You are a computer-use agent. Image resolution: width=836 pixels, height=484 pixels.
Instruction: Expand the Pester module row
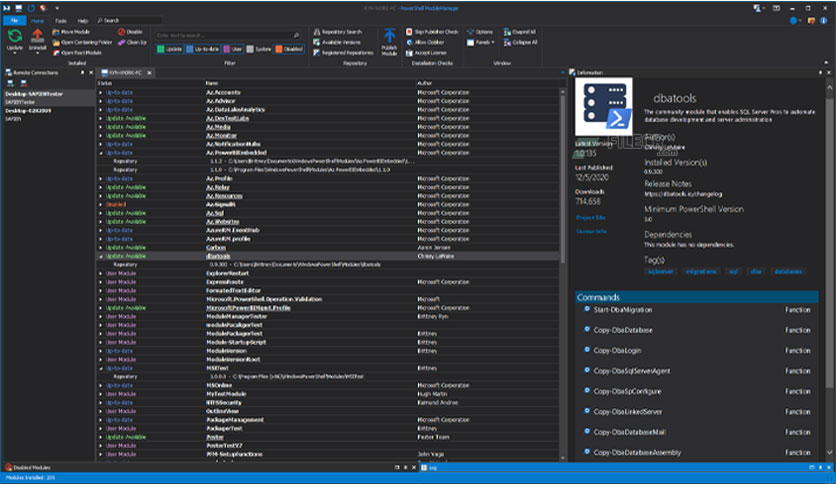click(x=100, y=437)
